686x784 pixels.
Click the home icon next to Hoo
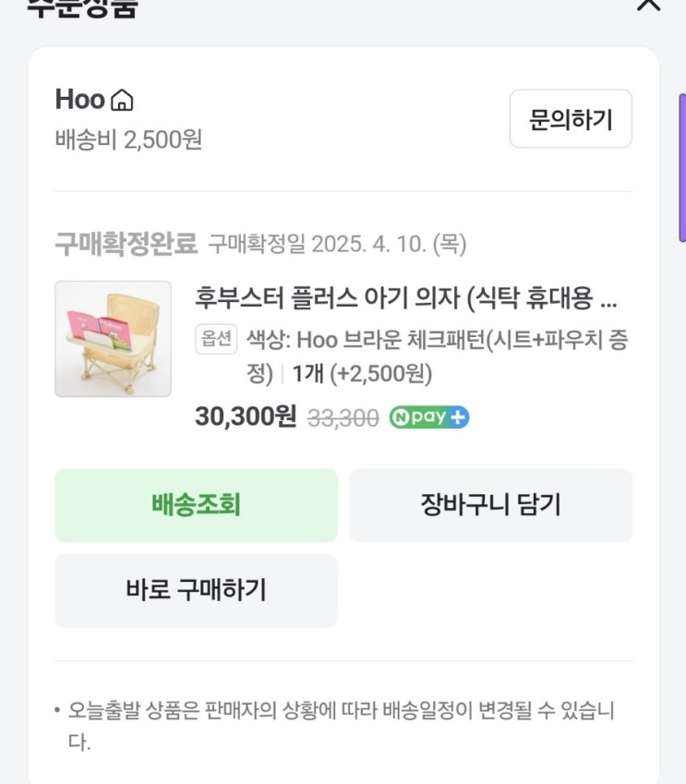(x=122, y=100)
